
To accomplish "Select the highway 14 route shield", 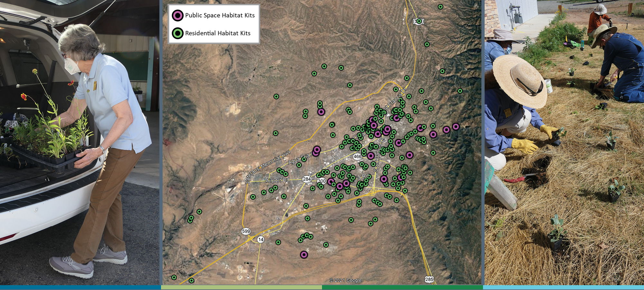I will 261,240.
